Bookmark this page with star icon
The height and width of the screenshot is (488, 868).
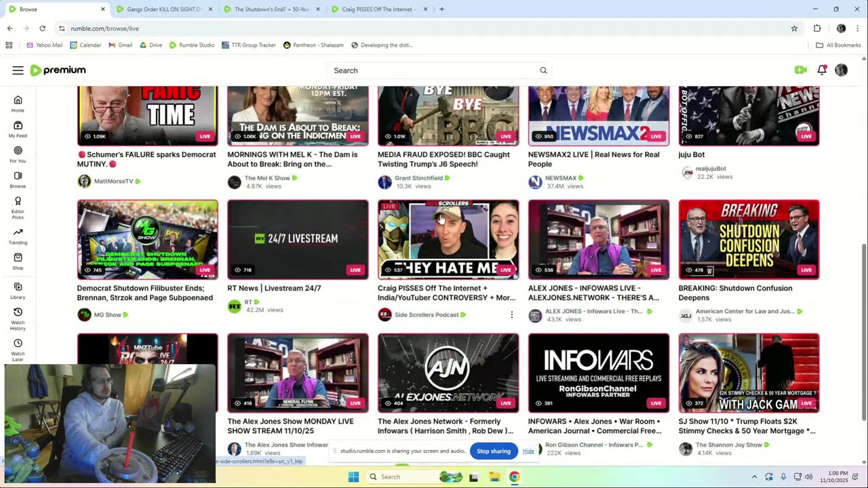click(794, 28)
